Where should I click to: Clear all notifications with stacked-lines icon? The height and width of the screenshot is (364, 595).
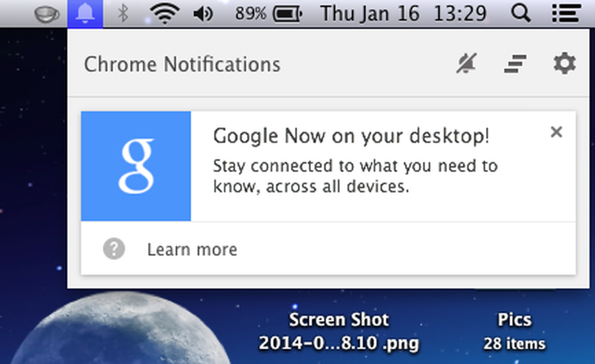(x=515, y=64)
